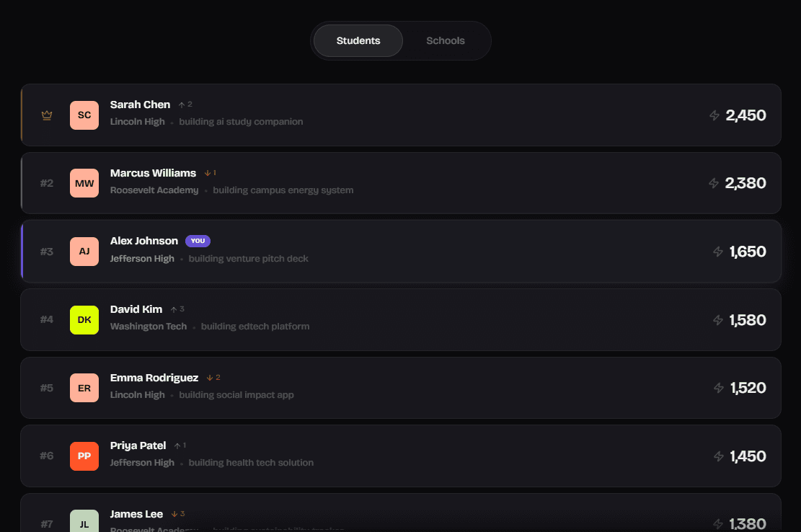Switch to the Schools leaderboard
Viewport: 801px width, 532px height.
pos(445,40)
